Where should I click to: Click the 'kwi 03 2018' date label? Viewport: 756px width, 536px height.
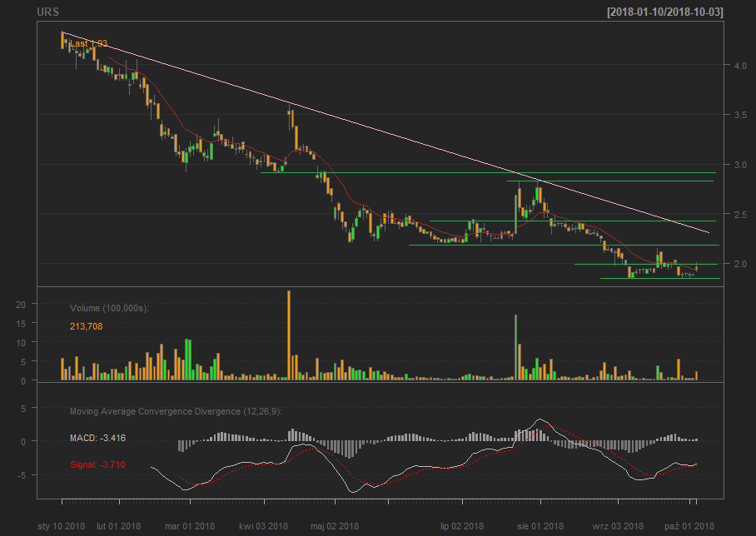tap(264, 526)
